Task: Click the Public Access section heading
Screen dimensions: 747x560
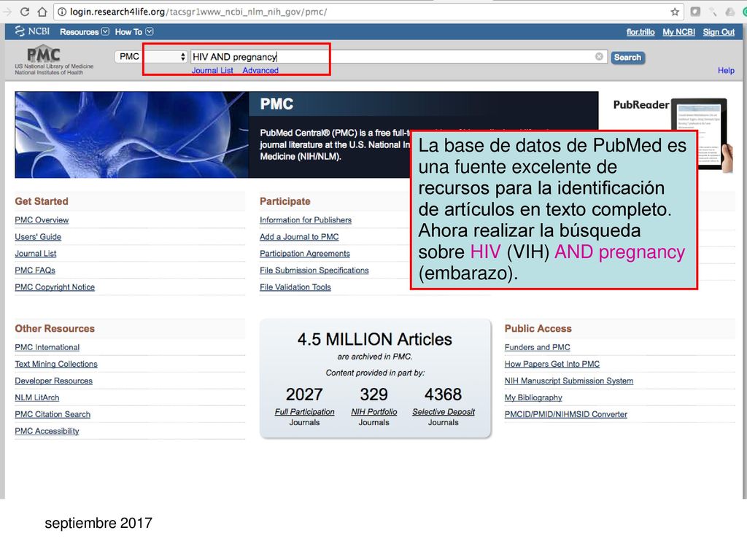Action: tap(538, 329)
